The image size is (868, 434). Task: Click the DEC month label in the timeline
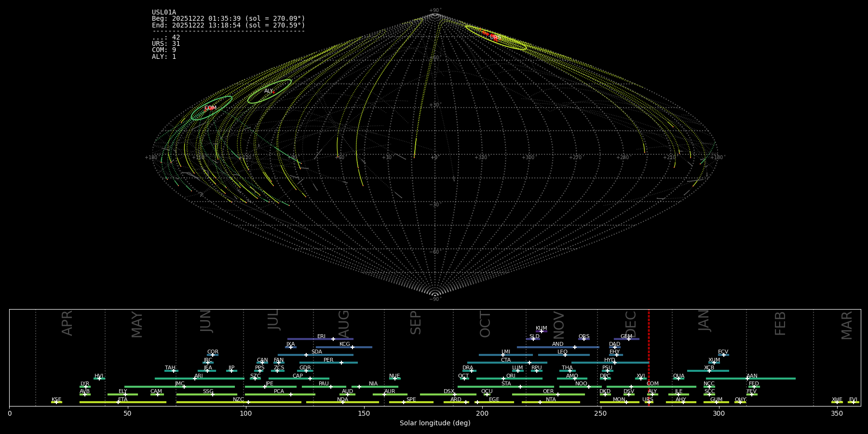point(631,324)
